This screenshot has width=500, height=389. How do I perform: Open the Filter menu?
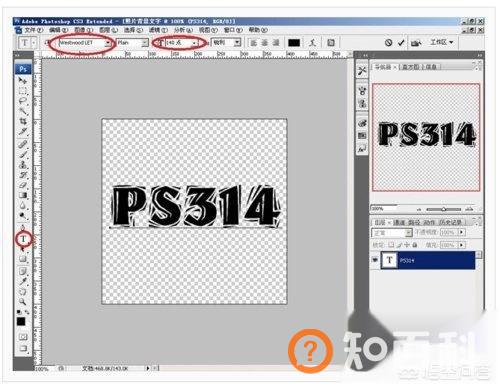click(x=158, y=30)
